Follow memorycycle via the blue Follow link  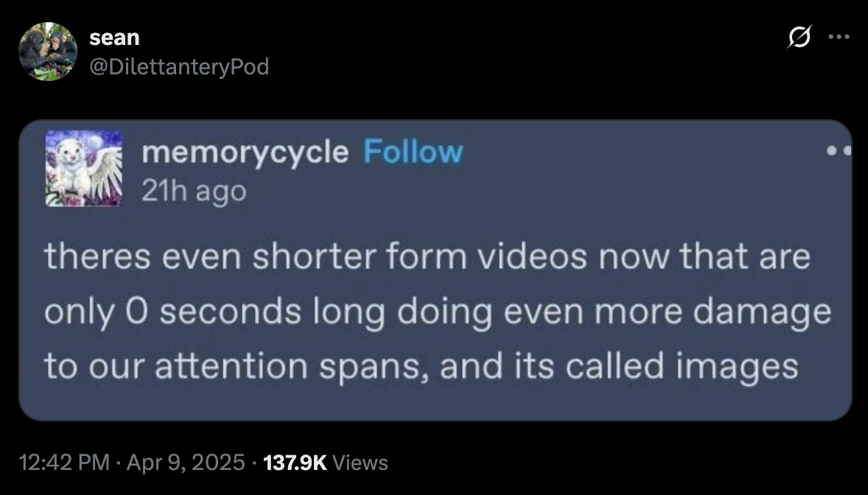[413, 152]
